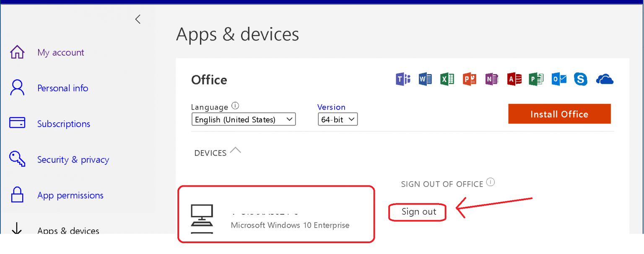This screenshot has height=254, width=644.
Task: Click the Publisher icon
Action: tap(536, 79)
